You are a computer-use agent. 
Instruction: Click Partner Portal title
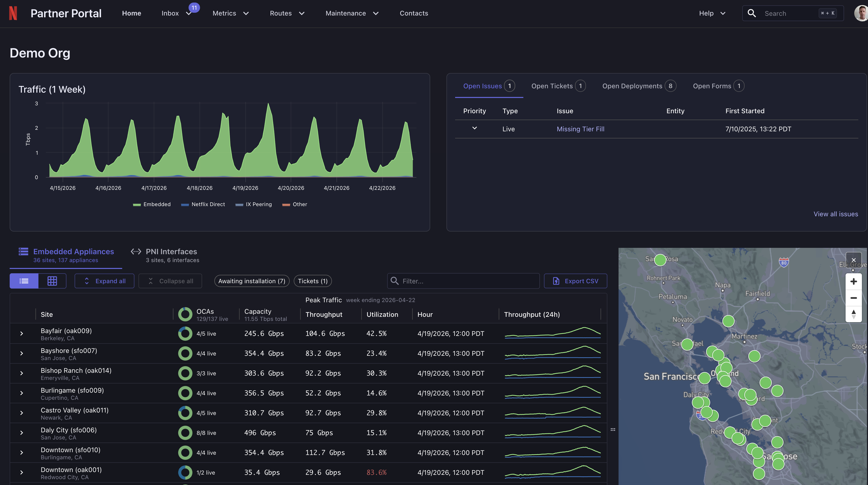(x=66, y=13)
